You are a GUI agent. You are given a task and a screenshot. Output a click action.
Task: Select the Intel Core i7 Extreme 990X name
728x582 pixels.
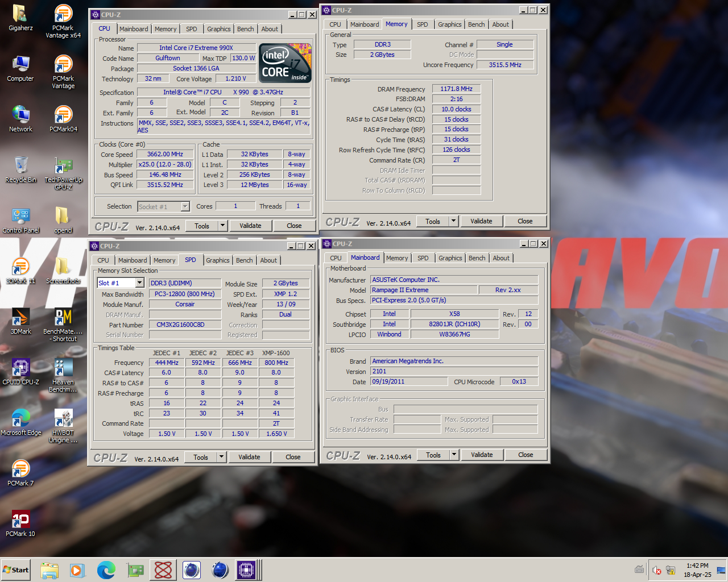click(196, 48)
